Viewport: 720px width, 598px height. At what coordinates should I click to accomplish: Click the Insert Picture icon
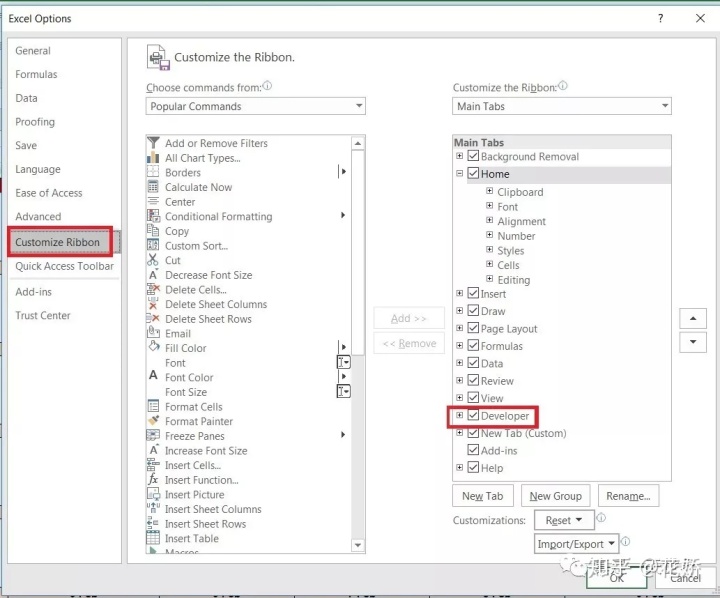pyautogui.click(x=153, y=494)
